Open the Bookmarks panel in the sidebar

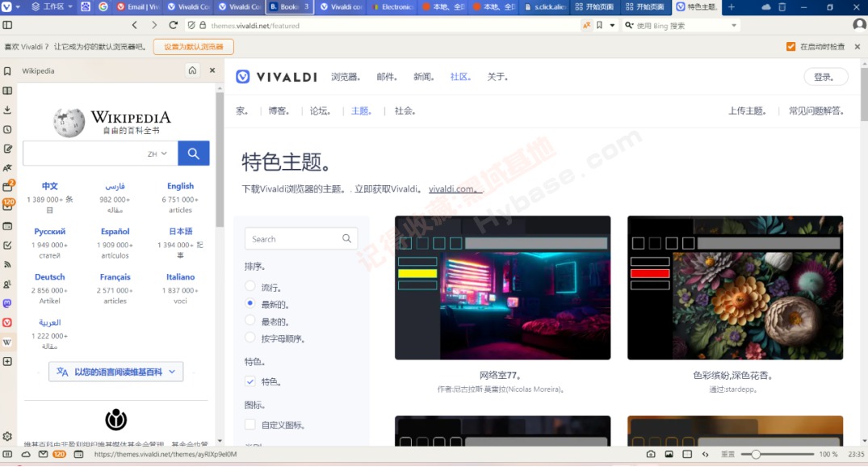pos(7,71)
